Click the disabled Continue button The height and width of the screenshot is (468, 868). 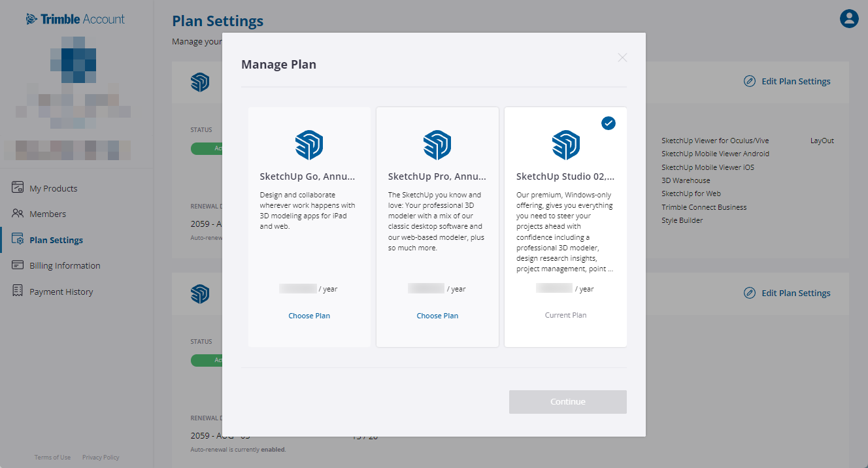(568, 402)
